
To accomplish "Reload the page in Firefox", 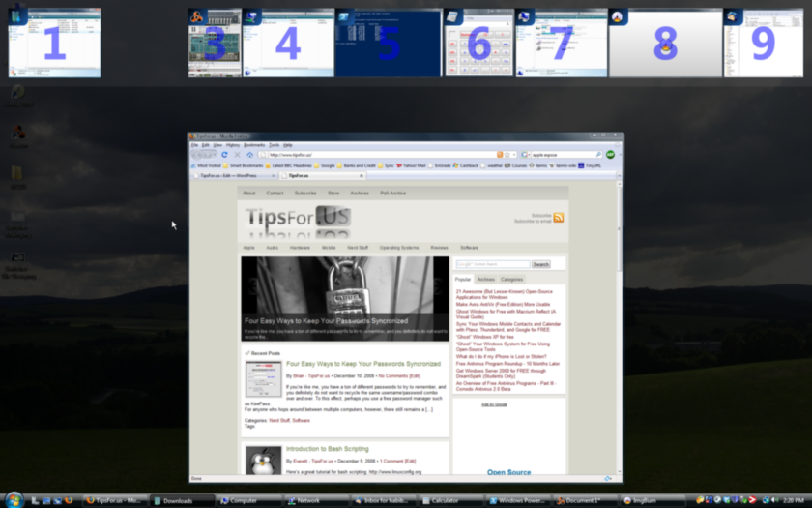I will coord(224,155).
